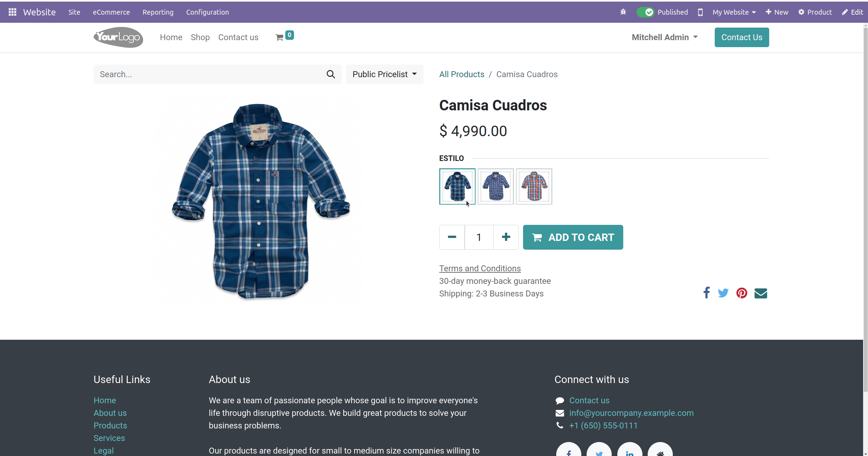Select the third shirt style variant
Screen dimensions: 868x456
coord(534,185)
